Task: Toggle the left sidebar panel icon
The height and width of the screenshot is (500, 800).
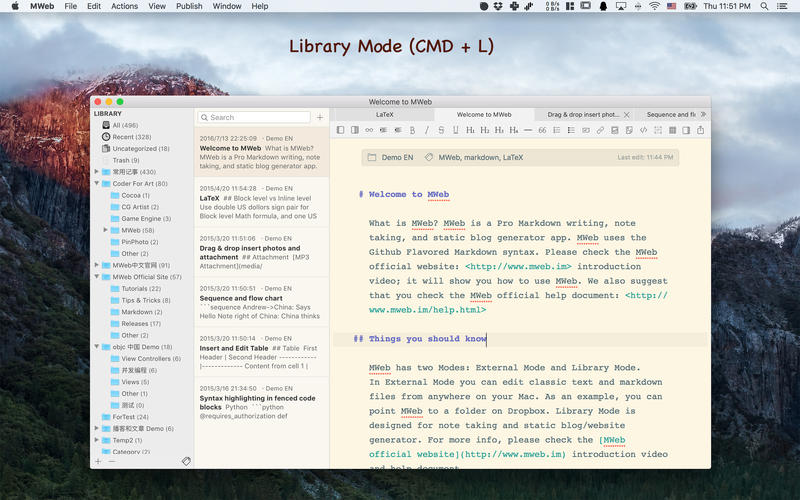Action: coord(340,130)
